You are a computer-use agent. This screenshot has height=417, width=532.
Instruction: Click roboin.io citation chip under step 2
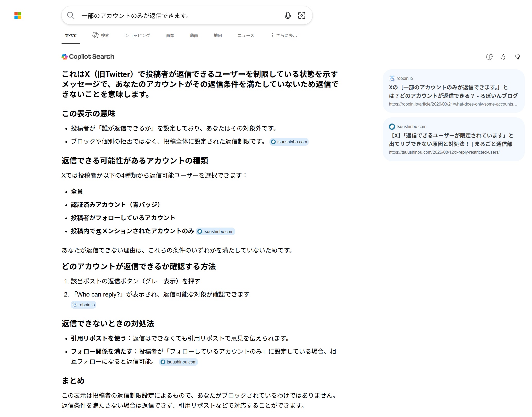(84, 305)
